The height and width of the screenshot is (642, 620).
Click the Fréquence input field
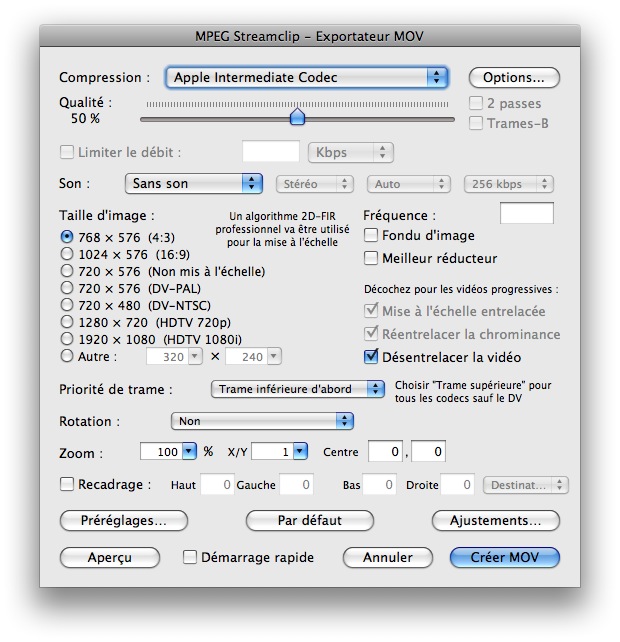click(527, 213)
